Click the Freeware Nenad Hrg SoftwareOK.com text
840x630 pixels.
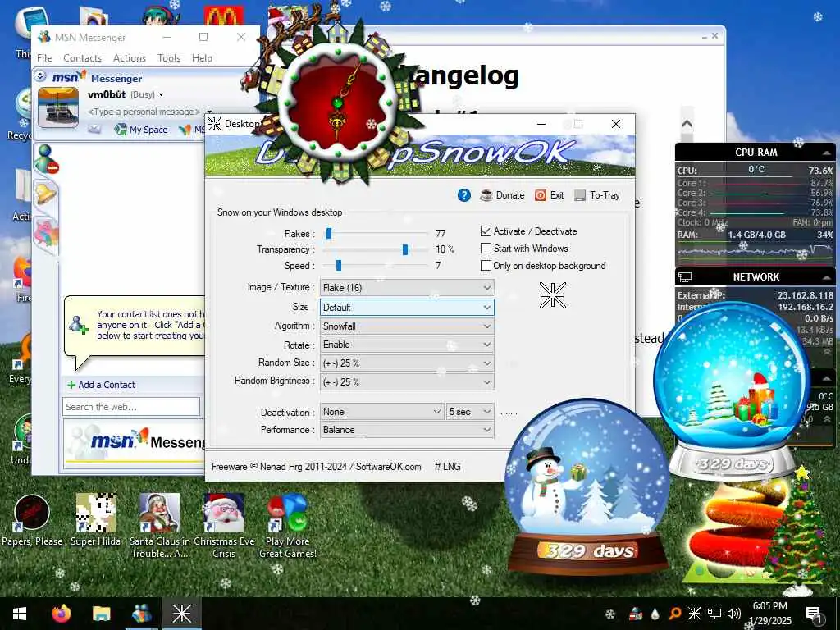click(316, 467)
